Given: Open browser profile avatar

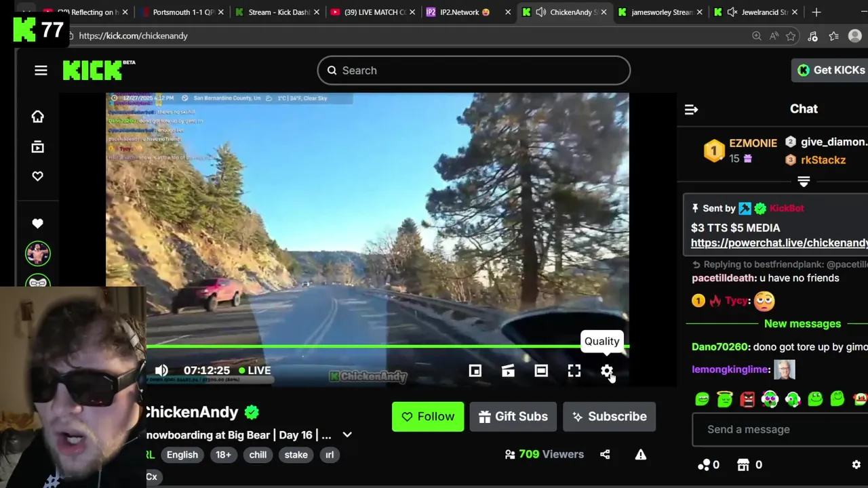Looking at the screenshot, I should coord(854,36).
